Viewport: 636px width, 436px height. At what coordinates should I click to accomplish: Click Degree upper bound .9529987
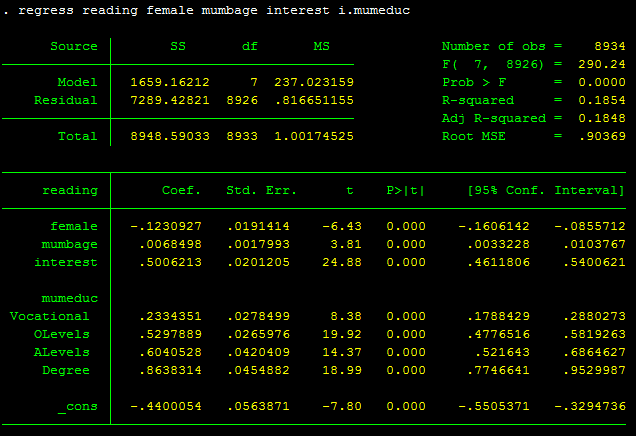click(x=594, y=370)
